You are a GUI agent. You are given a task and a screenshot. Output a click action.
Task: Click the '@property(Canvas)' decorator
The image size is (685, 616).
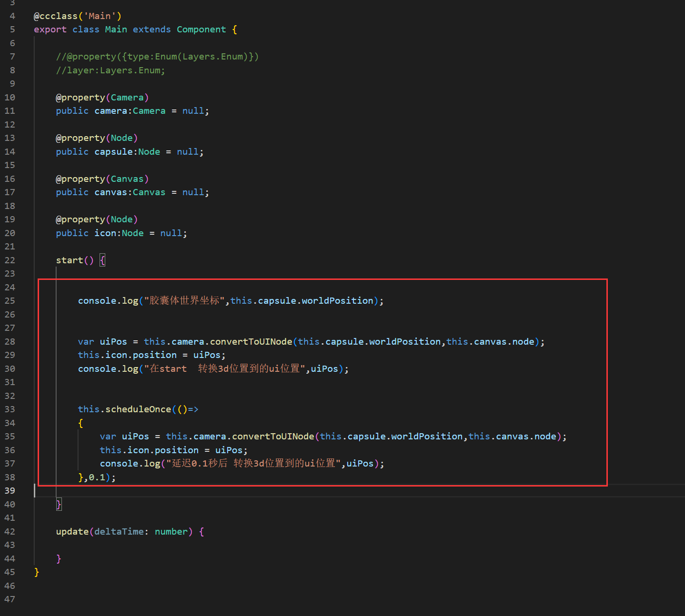click(102, 179)
